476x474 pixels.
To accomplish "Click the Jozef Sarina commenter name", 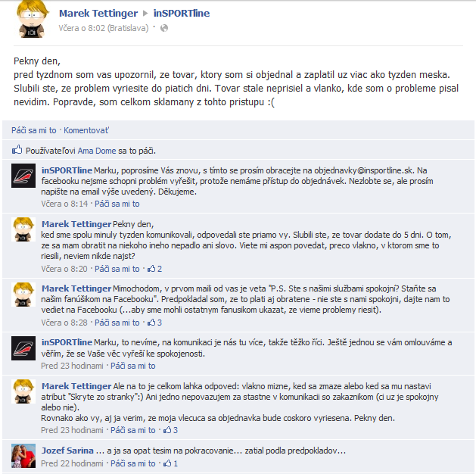I will pyautogui.click(x=67, y=451).
